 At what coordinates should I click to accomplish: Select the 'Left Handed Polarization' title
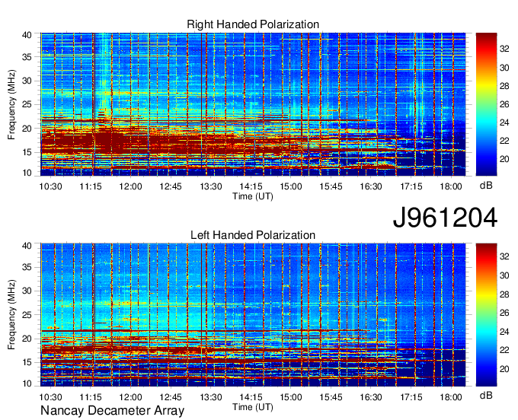[253, 235]
